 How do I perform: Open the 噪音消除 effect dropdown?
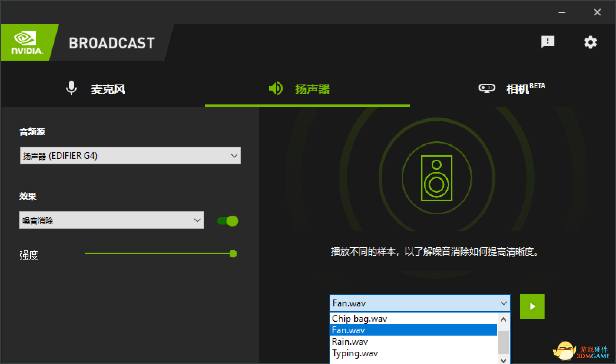(111, 220)
